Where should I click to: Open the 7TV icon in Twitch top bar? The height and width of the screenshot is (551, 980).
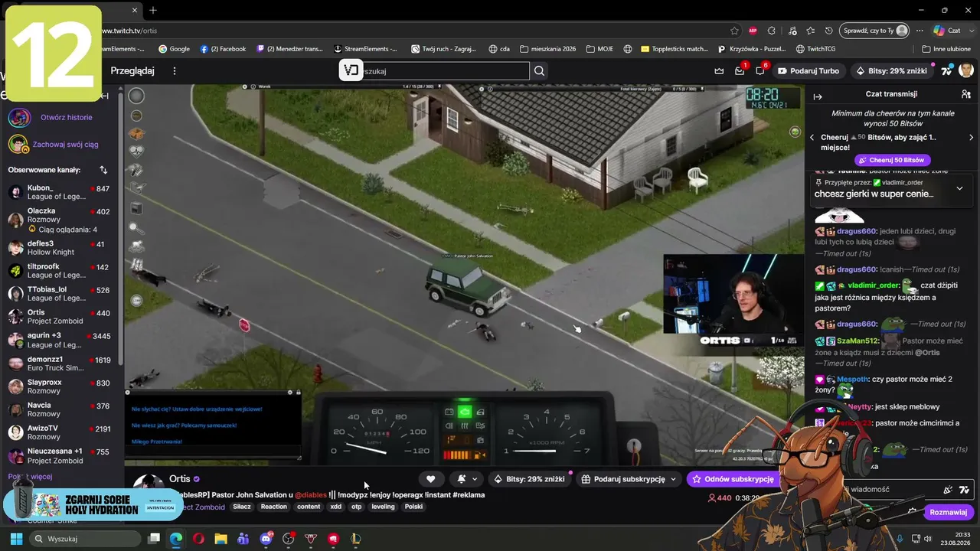(947, 70)
